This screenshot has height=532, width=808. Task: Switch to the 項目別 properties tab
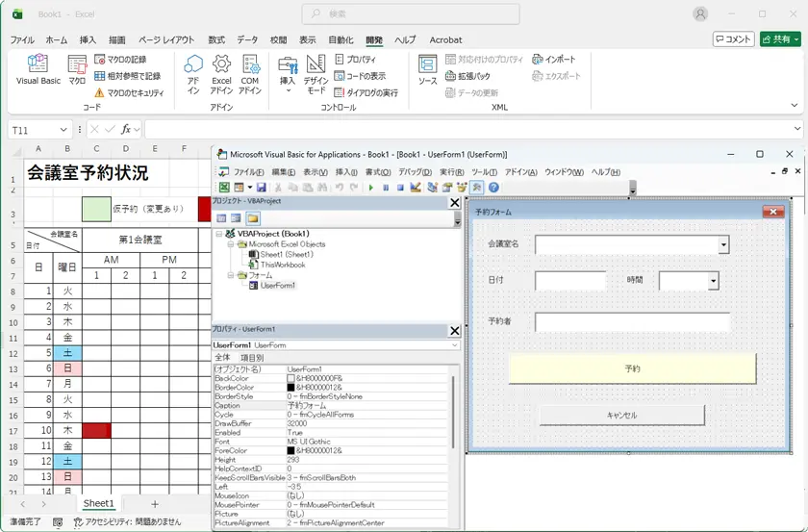point(252,357)
